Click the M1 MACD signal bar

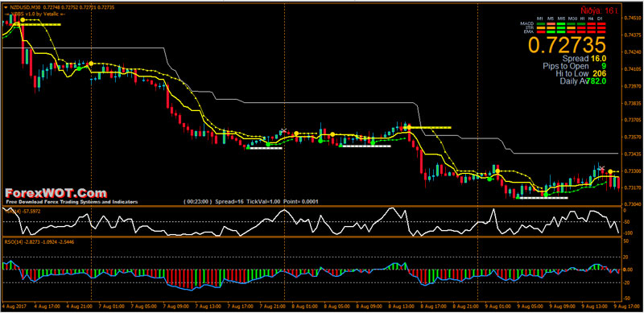[x=540, y=24]
